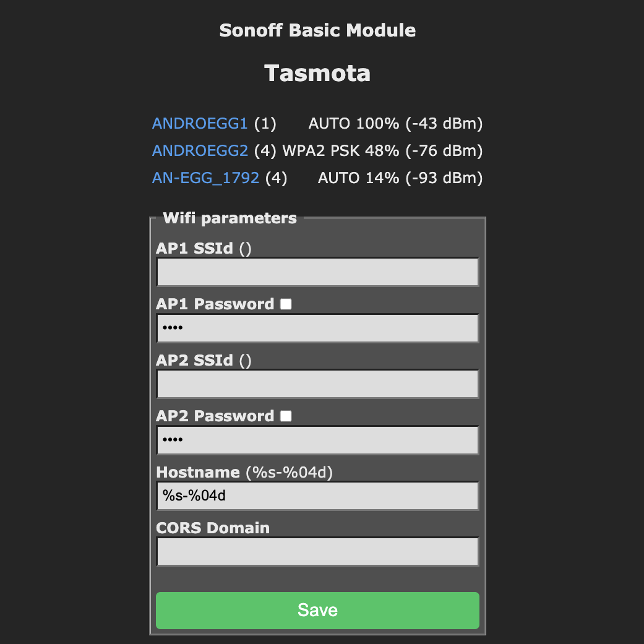
Task: Click the Tasmota heading text
Action: (x=317, y=72)
